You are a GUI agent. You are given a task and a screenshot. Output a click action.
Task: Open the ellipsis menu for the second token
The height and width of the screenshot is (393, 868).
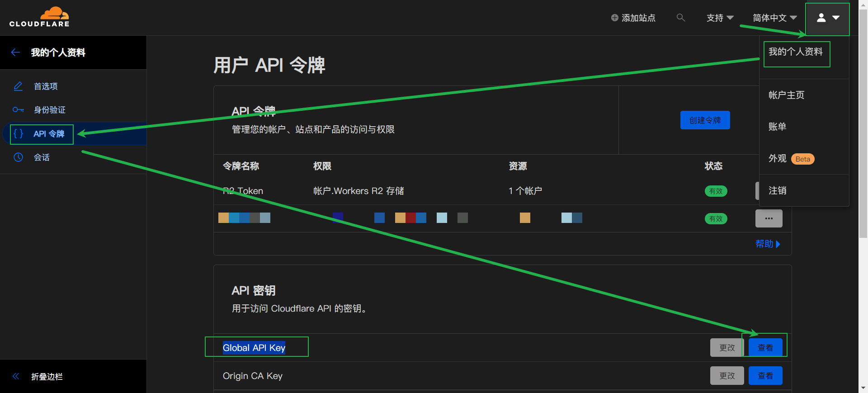769,218
